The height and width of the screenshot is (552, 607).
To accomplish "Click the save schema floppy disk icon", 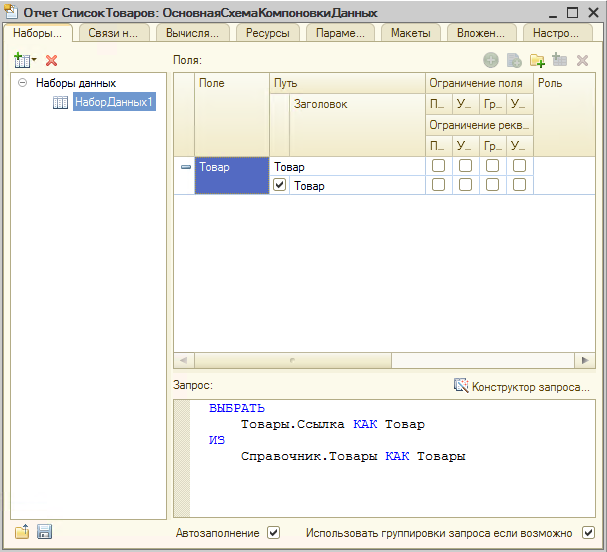I will pyautogui.click(x=44, y=533).
